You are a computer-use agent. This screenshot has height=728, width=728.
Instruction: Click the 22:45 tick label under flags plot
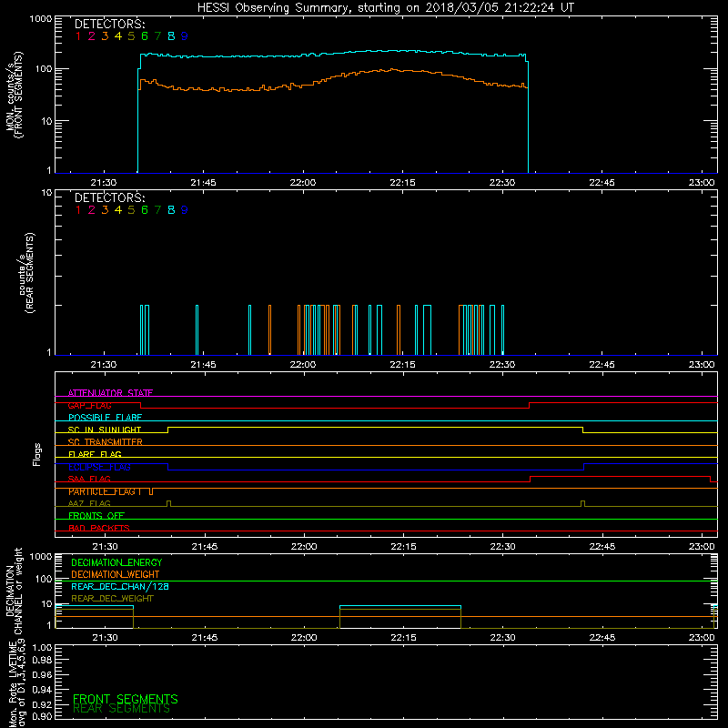(x=602, y=547)
